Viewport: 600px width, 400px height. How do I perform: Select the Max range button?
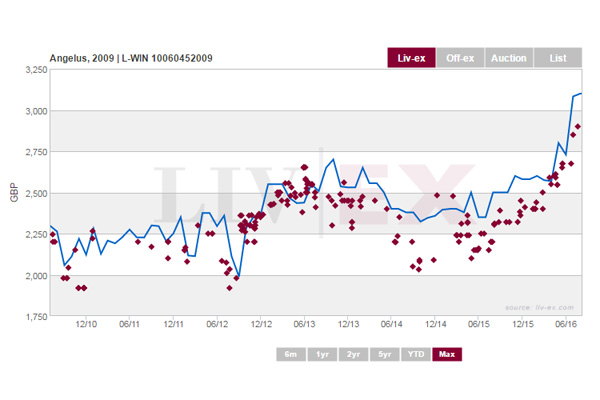(447, 354)
